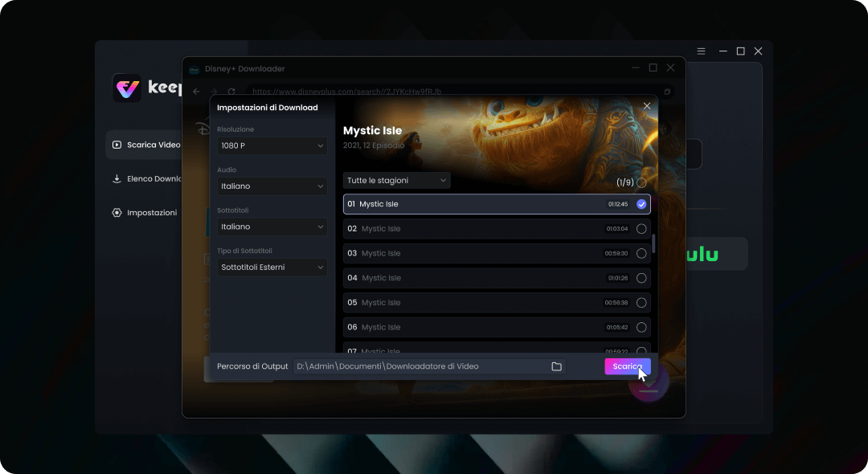Expand the Audio language dropdown
Viewport: 868px width, 474px height.
tap(272, 186)
